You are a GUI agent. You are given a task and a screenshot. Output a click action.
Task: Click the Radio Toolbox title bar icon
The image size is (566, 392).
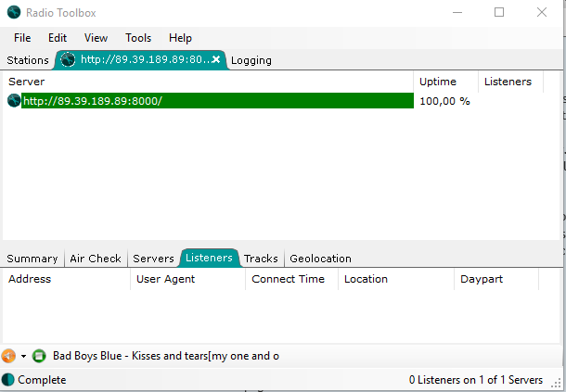click(x=13, y=13)
